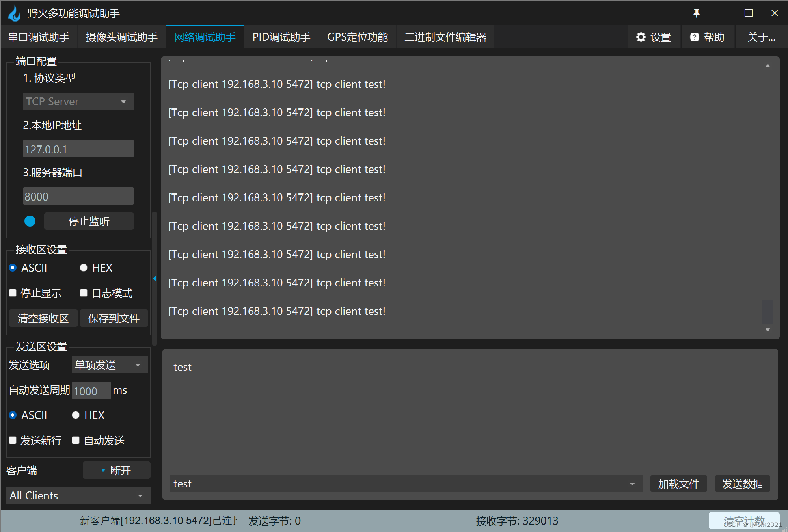Switch to 网络调试助手 tab
The height and width of the screenshot is (532, 788).
(x=205, y=37)
